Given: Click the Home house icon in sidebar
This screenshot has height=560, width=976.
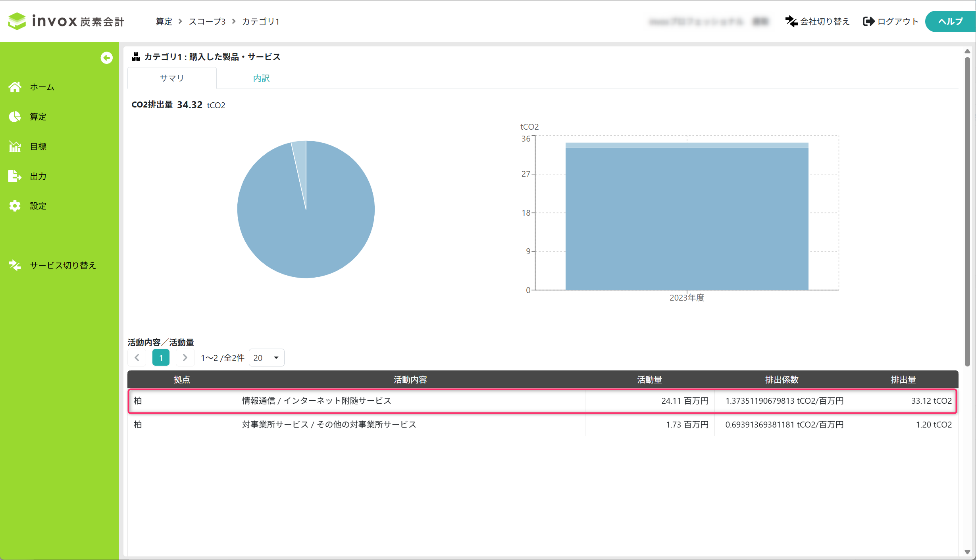Looking at the screenshot, I should tap(15, 87).
